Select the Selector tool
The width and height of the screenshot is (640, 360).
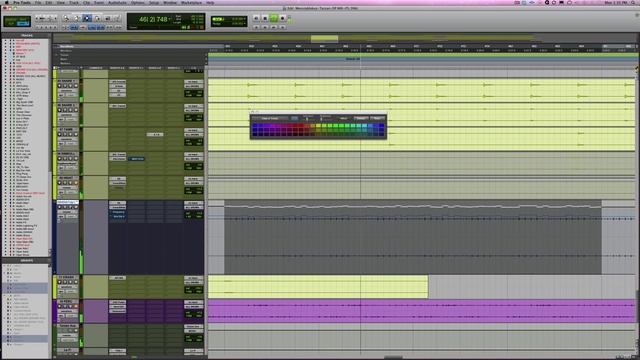tap(87, 18)
